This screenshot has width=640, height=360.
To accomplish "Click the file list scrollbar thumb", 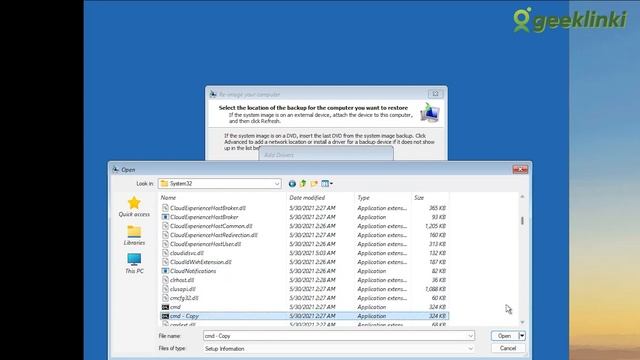I will [x=522, y=220].
